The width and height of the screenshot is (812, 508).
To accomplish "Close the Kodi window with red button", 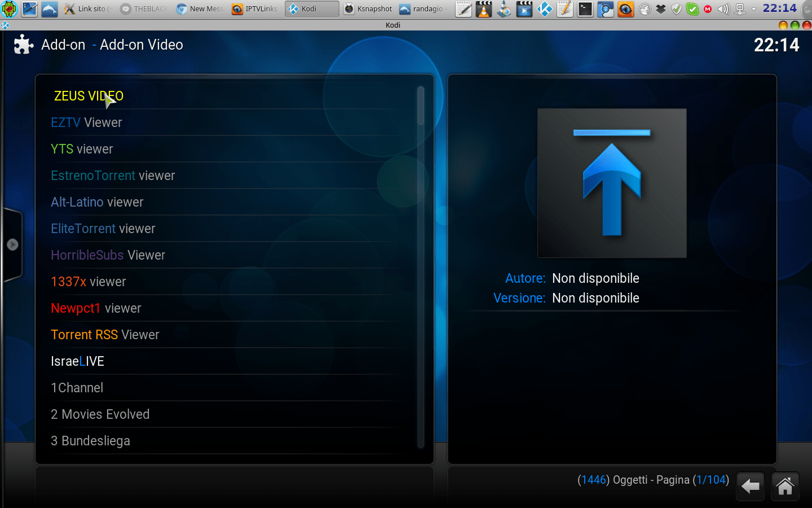I will 807,25.
